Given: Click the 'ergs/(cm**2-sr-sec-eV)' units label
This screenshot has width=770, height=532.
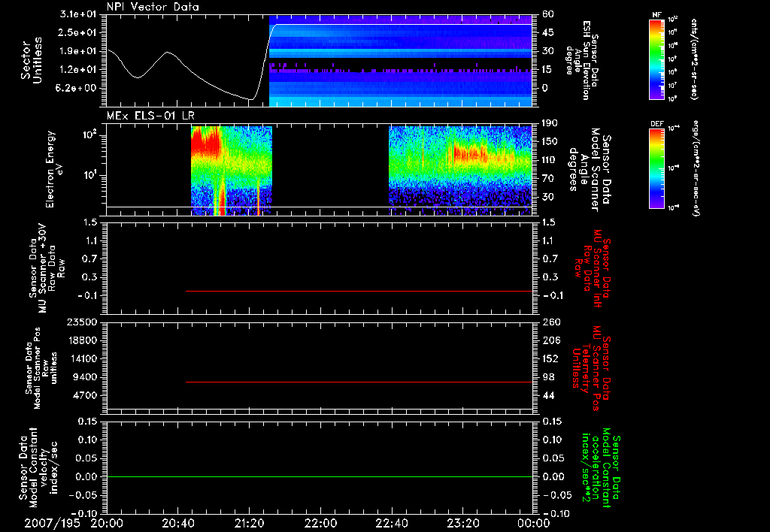Looking at the screenshot, I should click(695, 169).
